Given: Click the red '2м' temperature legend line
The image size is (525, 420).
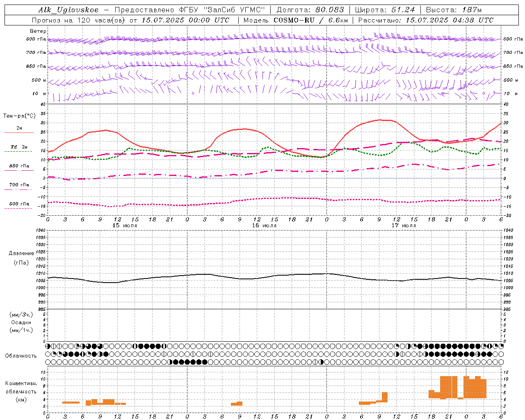Looking at the screenshot, I should click(19, 132).
